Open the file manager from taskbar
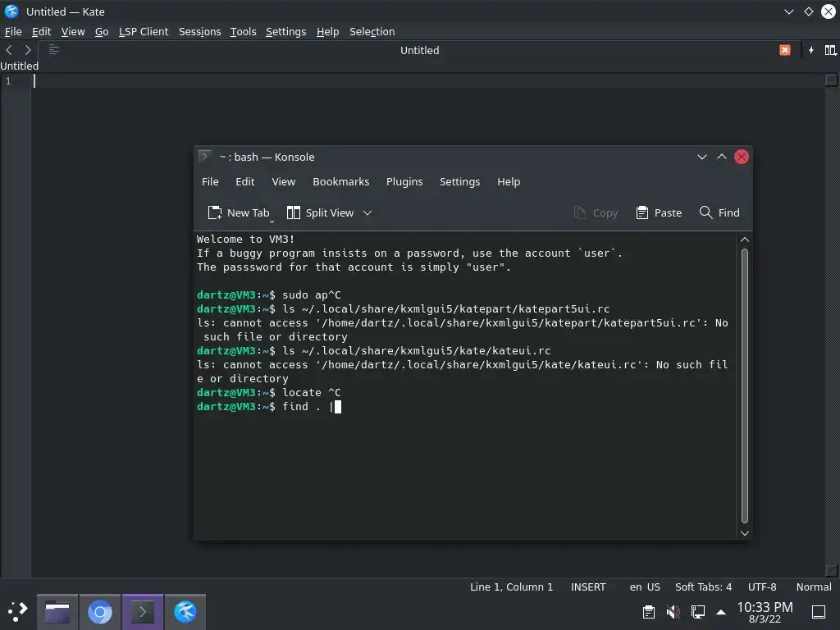Viewport: 840px width, 630px height. [x=57, y=612]
